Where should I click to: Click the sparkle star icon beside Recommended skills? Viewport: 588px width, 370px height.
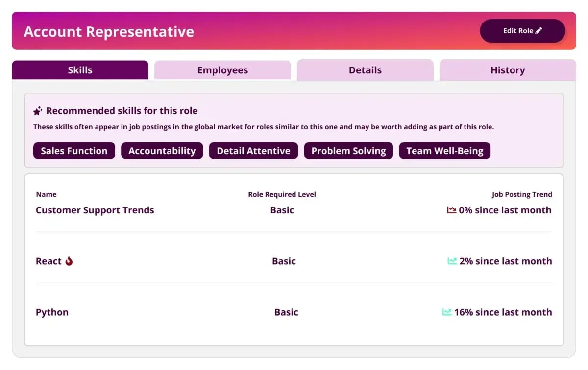point(38,111)
